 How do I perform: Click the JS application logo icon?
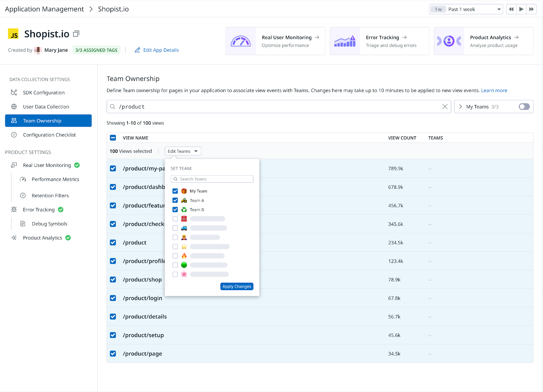[x=14, y=34]
